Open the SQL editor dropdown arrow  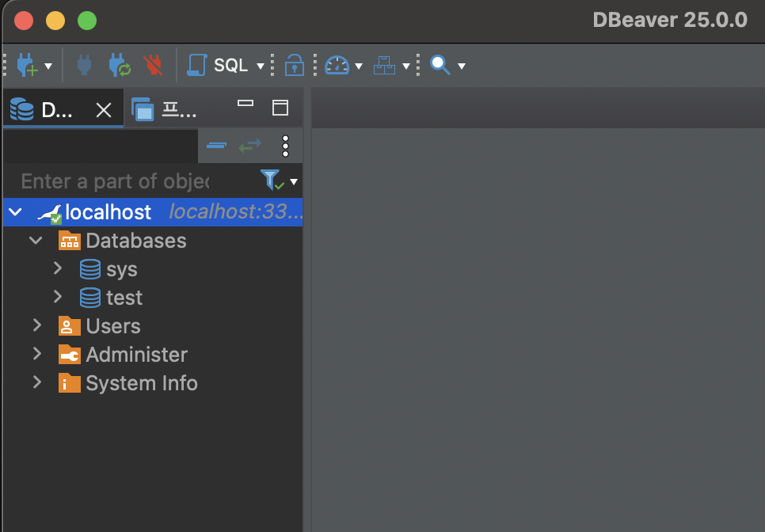click(x=261, y=66)
